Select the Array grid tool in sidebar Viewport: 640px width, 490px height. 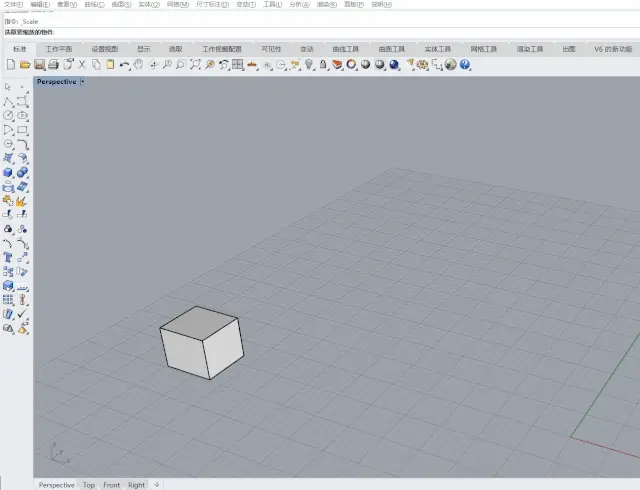coord(8,300)
